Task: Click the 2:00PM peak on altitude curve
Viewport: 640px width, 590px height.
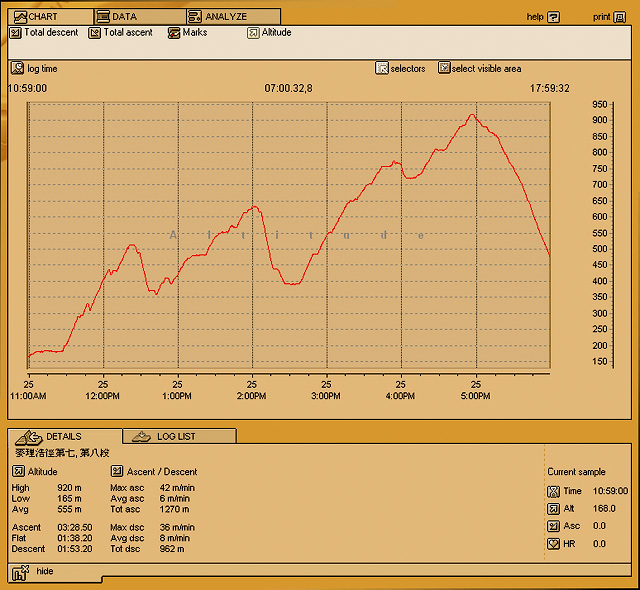Action: click(x=255, y=207)
